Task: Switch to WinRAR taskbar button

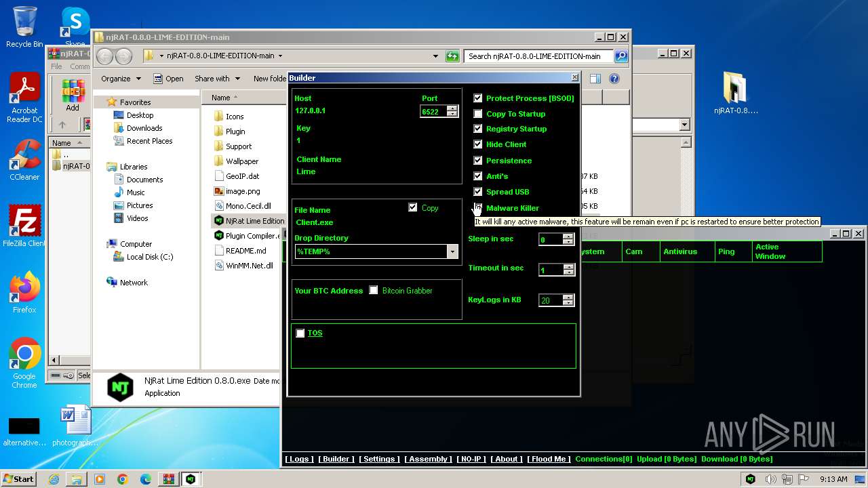Action: 168,479
